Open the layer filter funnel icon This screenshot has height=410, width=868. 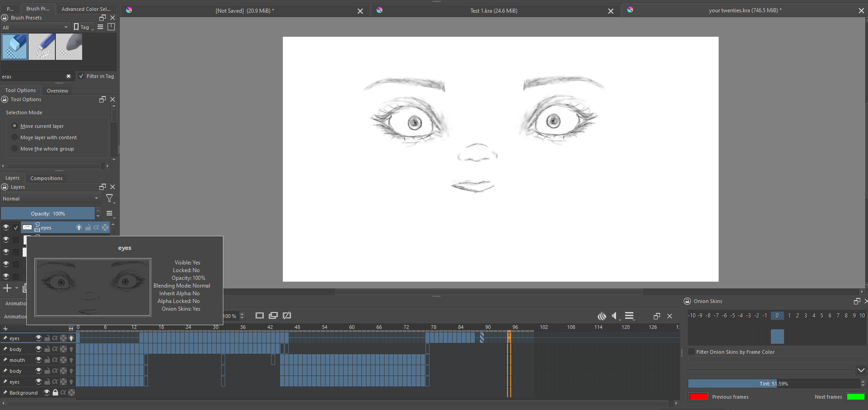[109, 199]
